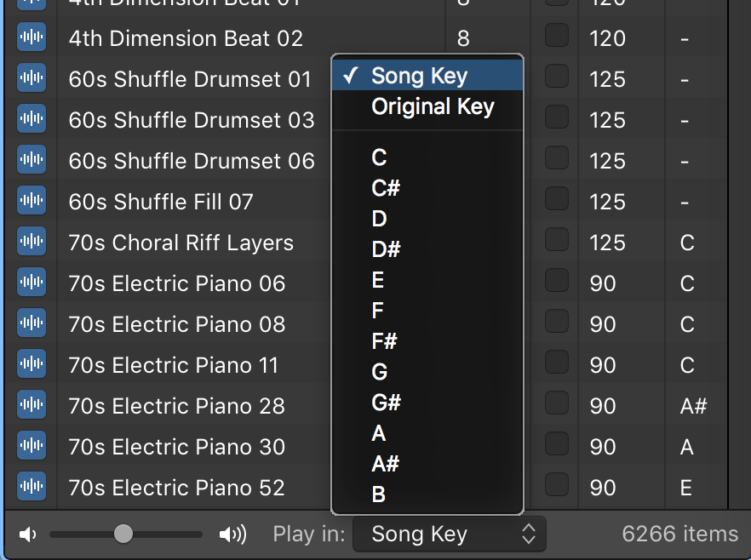Click loop icon for 70s Choral Riff Layers
This screenshot has height=560, width=751.
tap(32, 243)
